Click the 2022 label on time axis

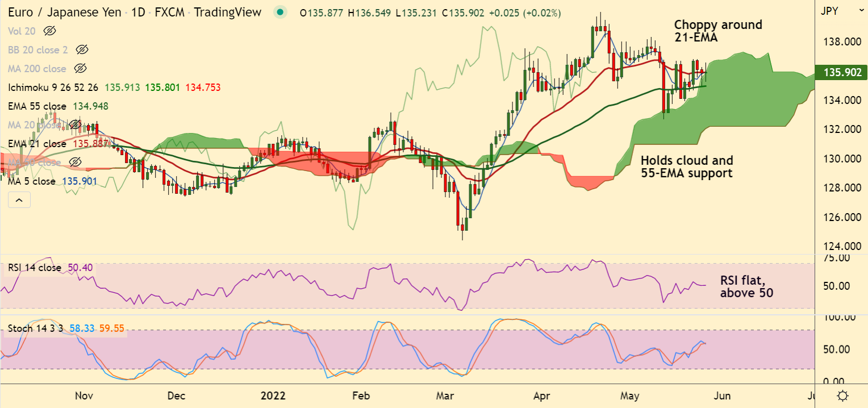click(x=273, y=395)
